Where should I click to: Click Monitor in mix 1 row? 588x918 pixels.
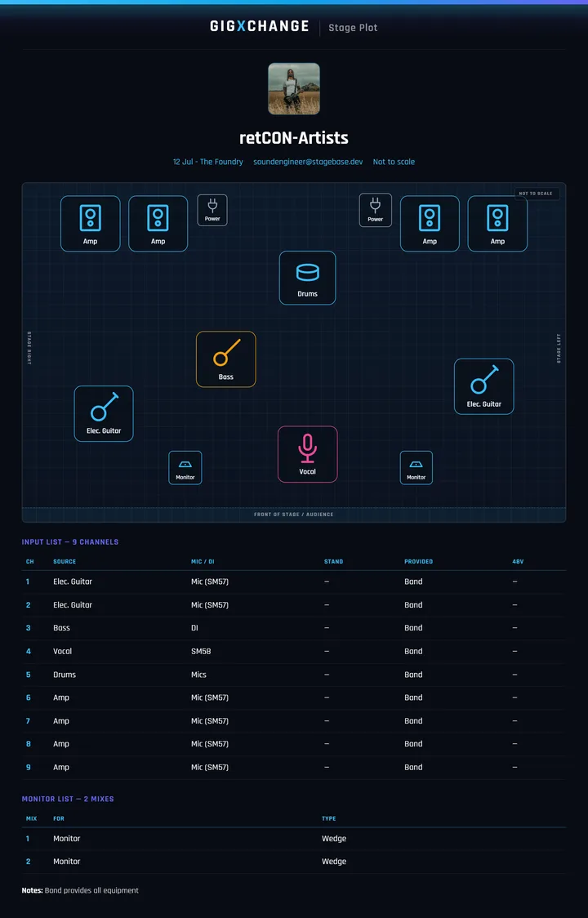pyautogui.click(x=67, y=839)
